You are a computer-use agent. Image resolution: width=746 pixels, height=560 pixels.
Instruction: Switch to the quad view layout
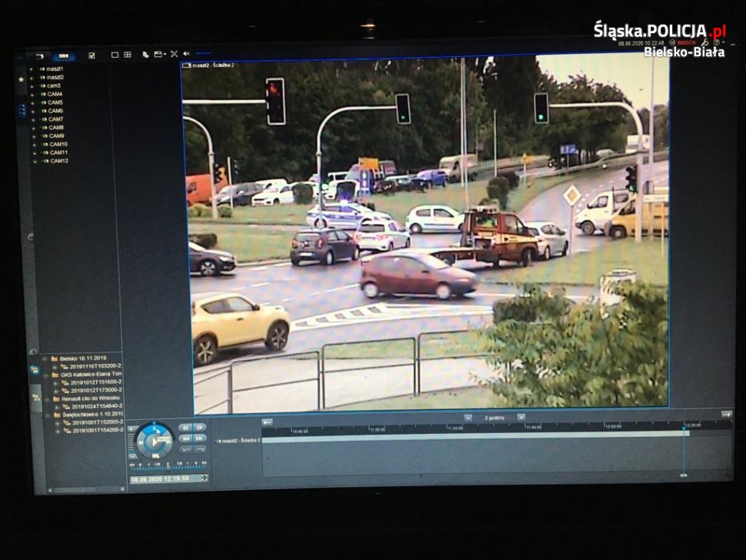tap(128, 55)
